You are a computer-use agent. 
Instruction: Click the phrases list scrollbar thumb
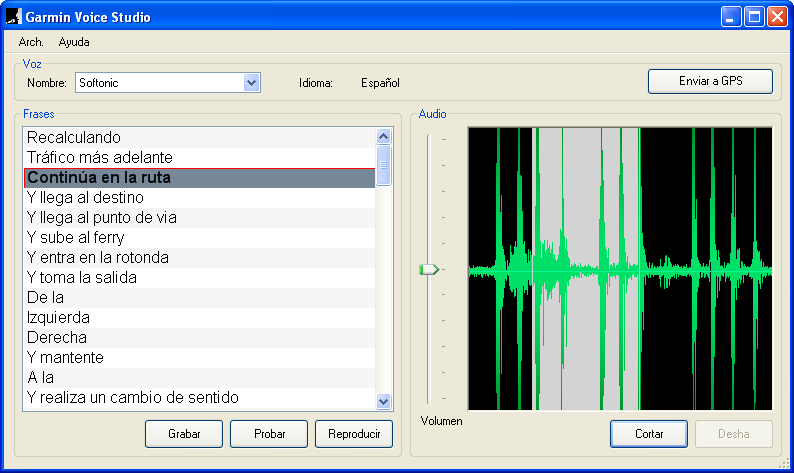pyautogui.click(x=383, y=165)
